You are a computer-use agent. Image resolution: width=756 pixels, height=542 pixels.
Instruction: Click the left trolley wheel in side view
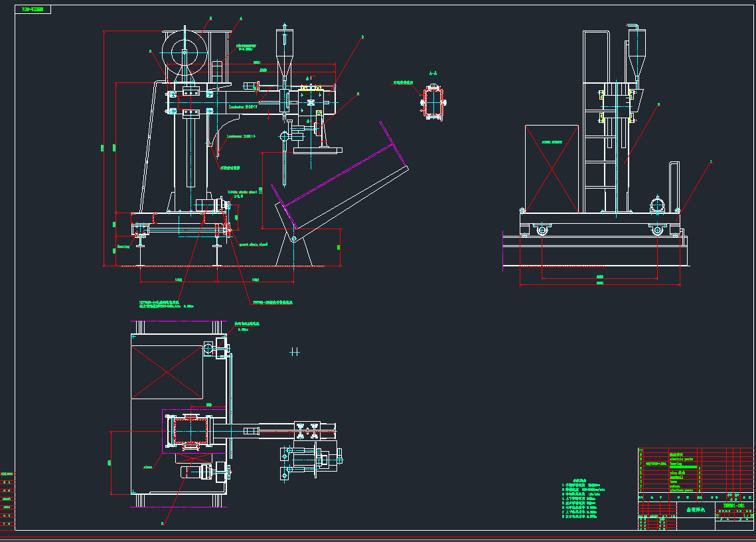[x=542, y=230]
